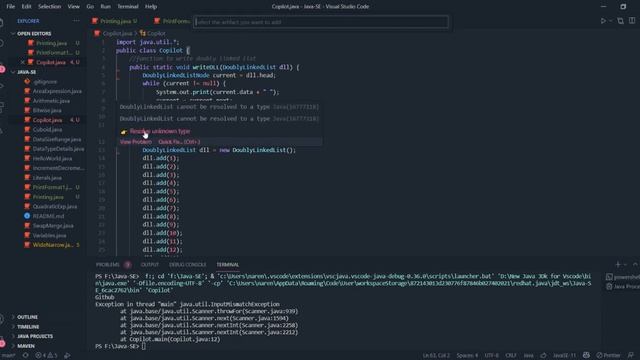The image size is (640, 360).
Task: Open WideNarrow java file in explorer
Action: point(52,245)
